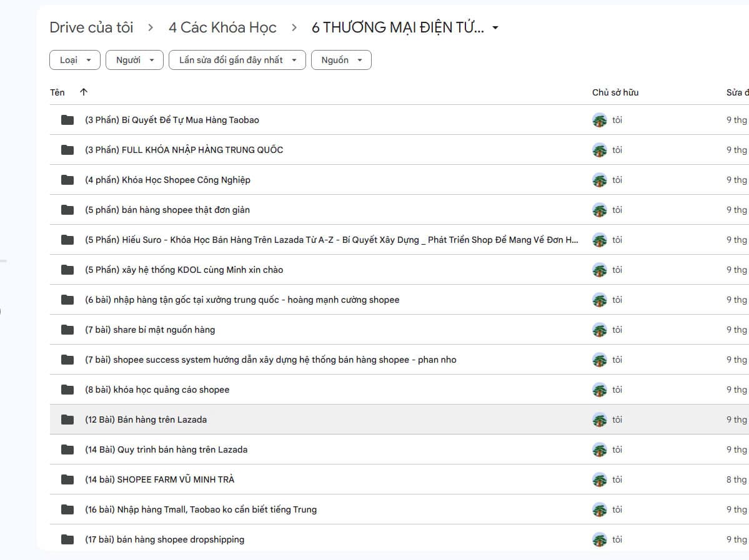
Task: Select folder (6 bài) nhập hàng tận gốc tại xưởng
Action: point(242,300)
